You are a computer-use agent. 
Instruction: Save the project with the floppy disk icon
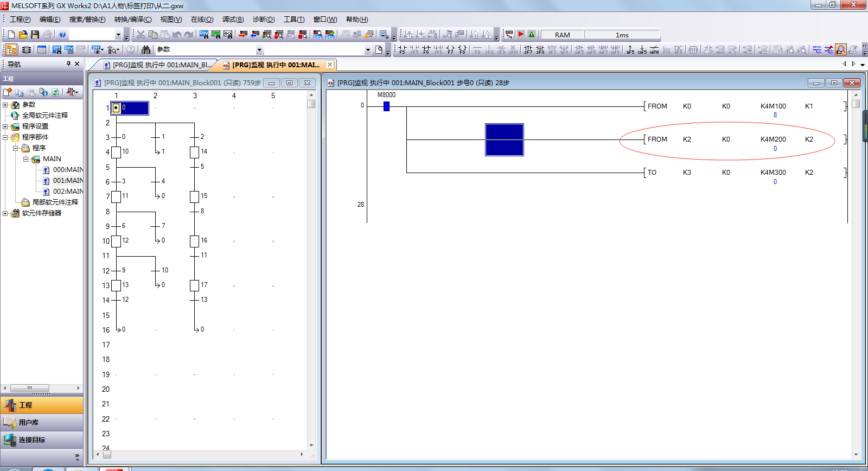(35, 35)
